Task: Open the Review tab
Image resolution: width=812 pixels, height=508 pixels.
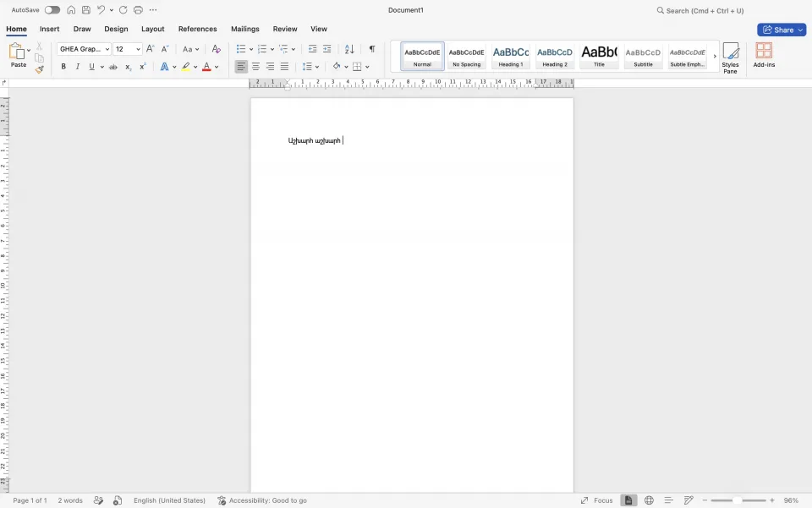Action: coord(285,29)
